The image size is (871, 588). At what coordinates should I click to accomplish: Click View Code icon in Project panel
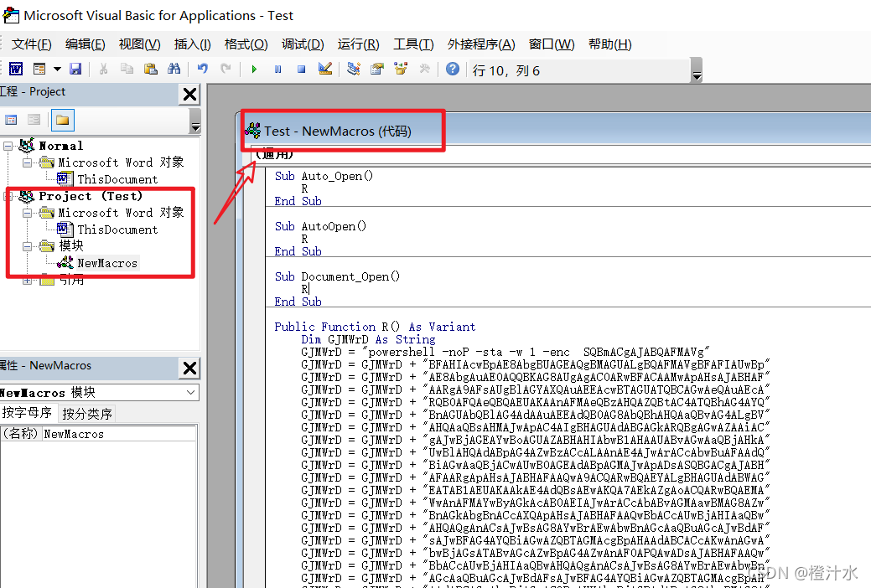[x=11, y=120]
